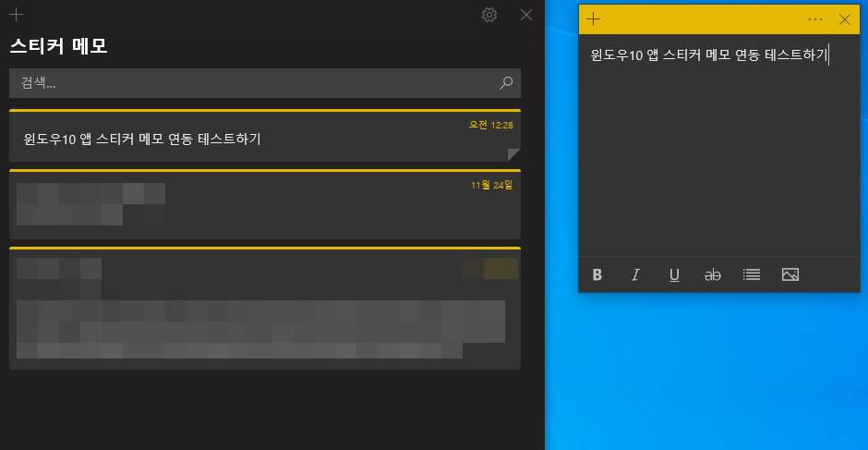Click the magnifier search icon
Image resolution: width=868 pixels, height=450 pixels.
(x=506, y=83)
